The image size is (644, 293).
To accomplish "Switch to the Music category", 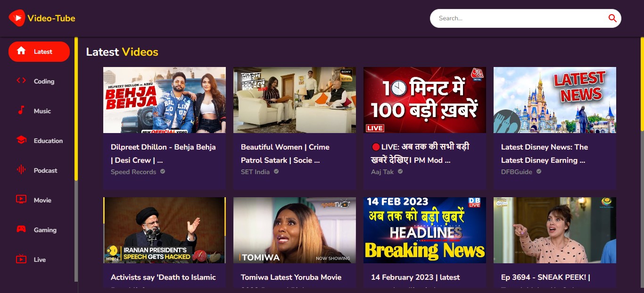I will coord(39,111).
